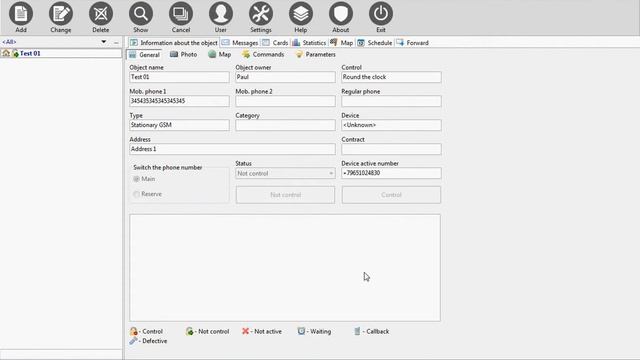Click the large empty log text area
The image size is (640, 360).
point(285,268)
